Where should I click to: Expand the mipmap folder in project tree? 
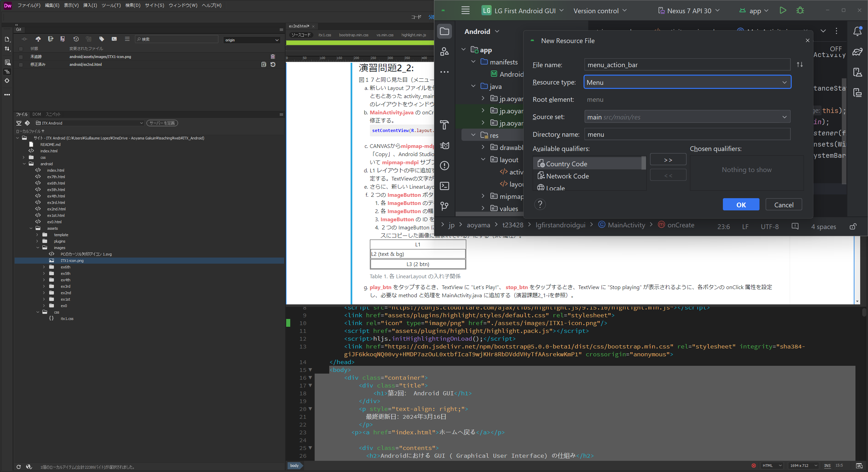point(483,196)
